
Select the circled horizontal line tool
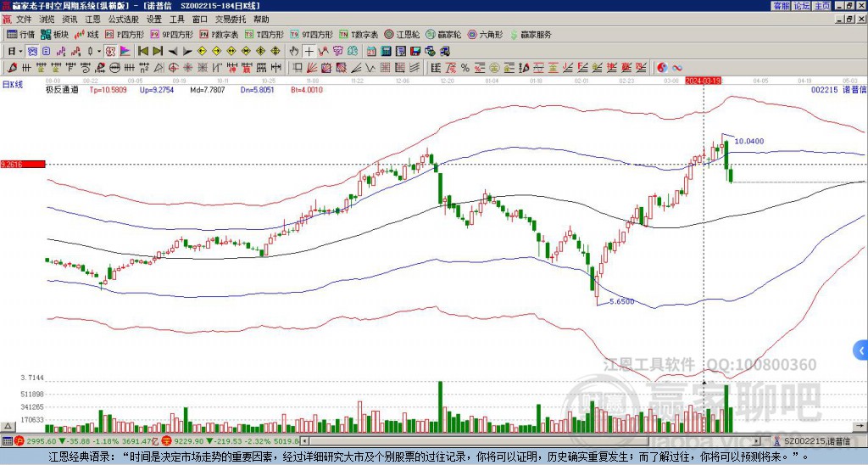114,68
